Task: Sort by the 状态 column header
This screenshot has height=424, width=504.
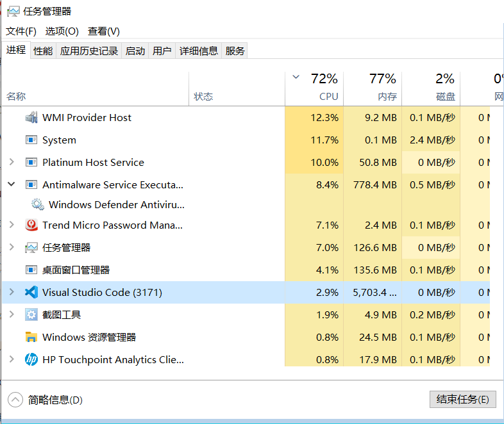Action: [x=237, y=88]
